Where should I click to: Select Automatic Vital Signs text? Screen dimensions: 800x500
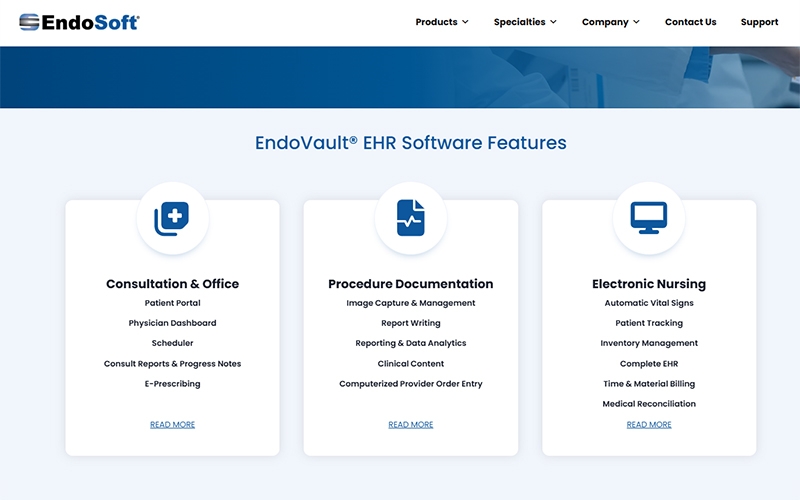649,303
